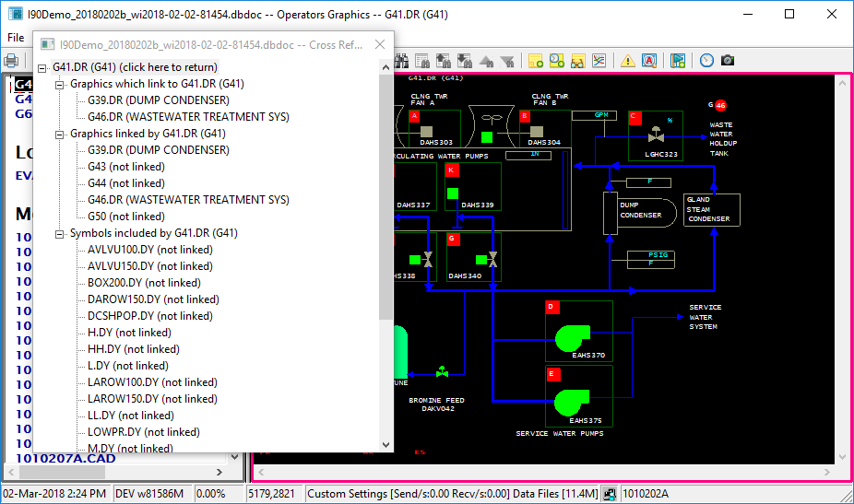The height and width of the screenshot is (504, 854).
Task: Collapse the G41.DR (G41) root node
Action: point(42,68)
